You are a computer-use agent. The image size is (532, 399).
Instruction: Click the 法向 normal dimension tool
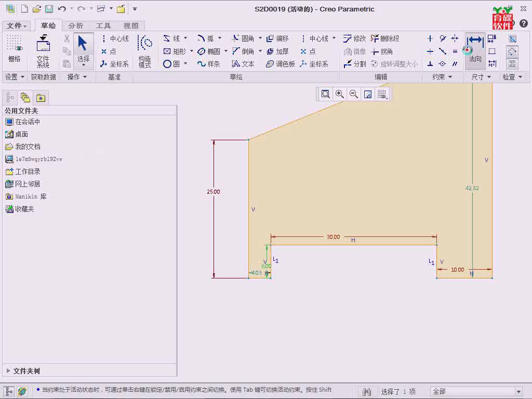(475, 50)
